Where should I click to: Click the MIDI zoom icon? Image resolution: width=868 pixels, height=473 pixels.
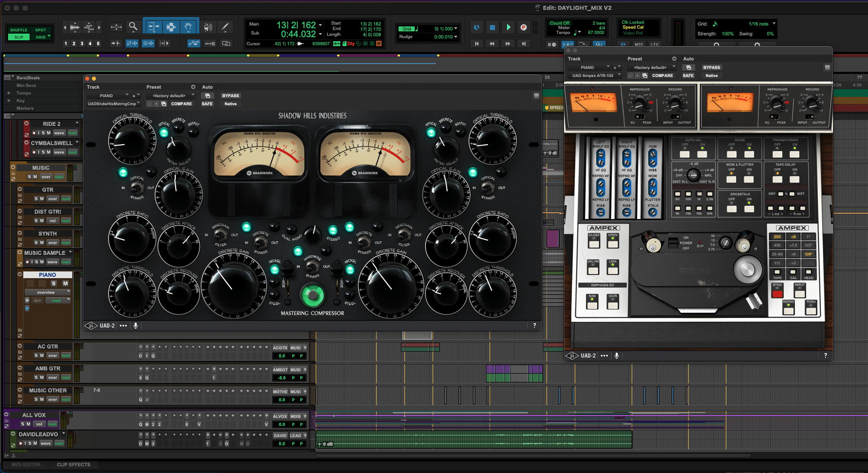[x=89, y=27]
